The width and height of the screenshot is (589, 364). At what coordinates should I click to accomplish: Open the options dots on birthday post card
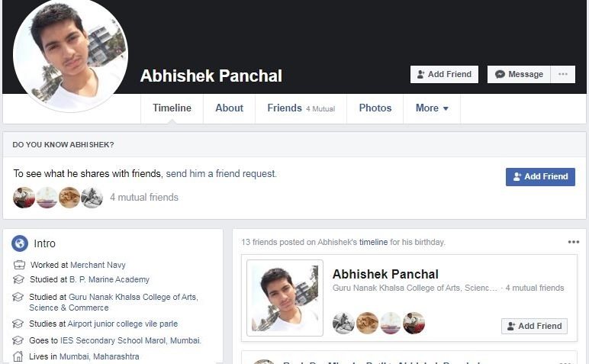(573, 242)
